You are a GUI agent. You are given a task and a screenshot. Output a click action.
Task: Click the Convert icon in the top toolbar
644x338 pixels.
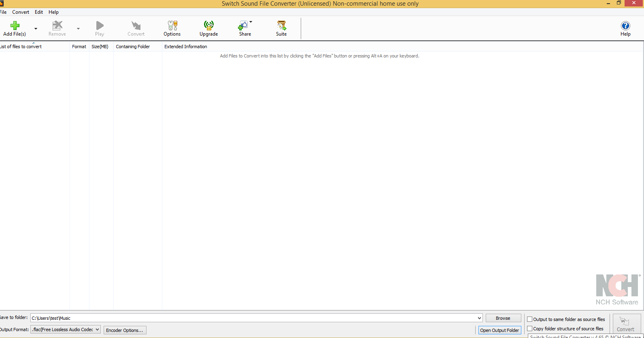(x=136, y=26)
